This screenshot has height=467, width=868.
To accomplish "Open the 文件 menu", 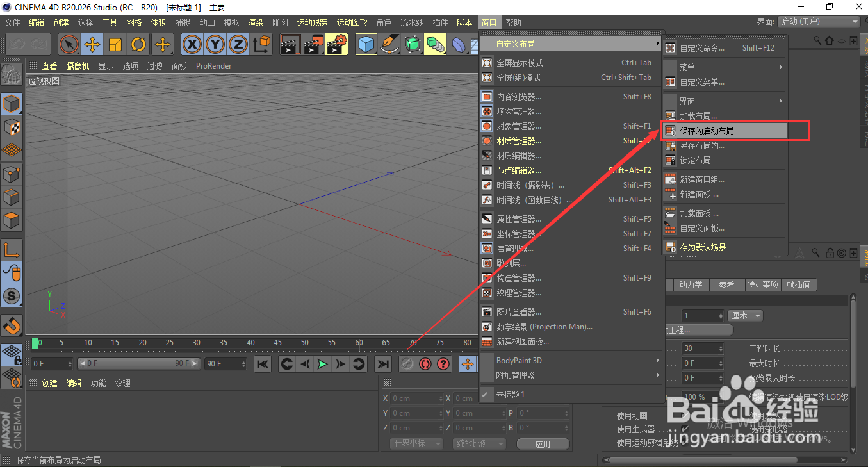I will (12, 22).
